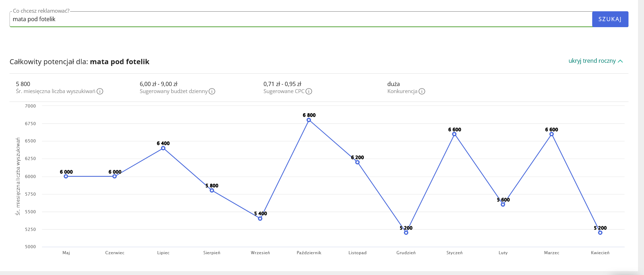The height and width of the screenshot is (275, 644).
Task: Select the Lipiec 6 400 data point
Action: [163, 148]
